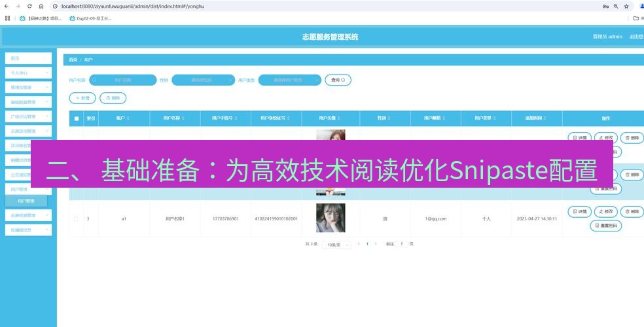This screenshot has height=327, width=644.
Task: Open the 用户类型 filter dropdown
Action: [x=290, y=80]
